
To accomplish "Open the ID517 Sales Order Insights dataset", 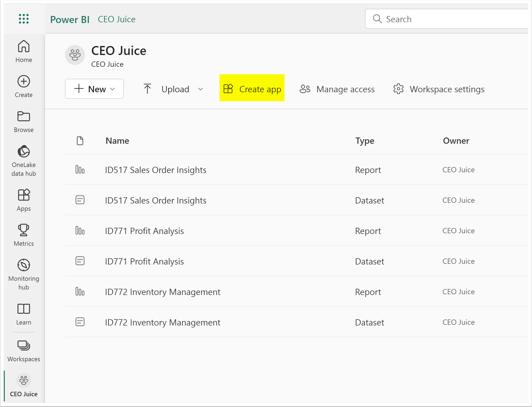I will (155, 200).
